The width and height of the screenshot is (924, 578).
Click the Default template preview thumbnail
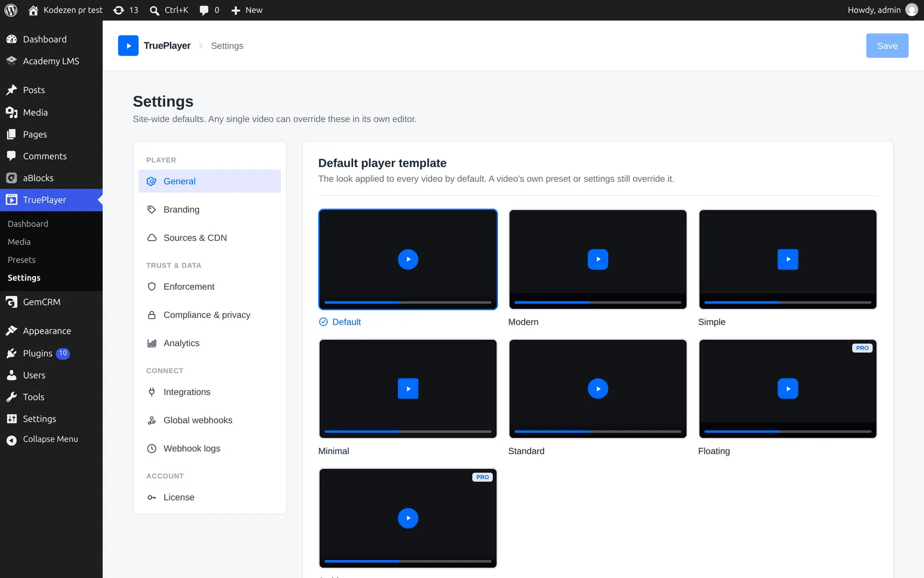click(408, 259)
